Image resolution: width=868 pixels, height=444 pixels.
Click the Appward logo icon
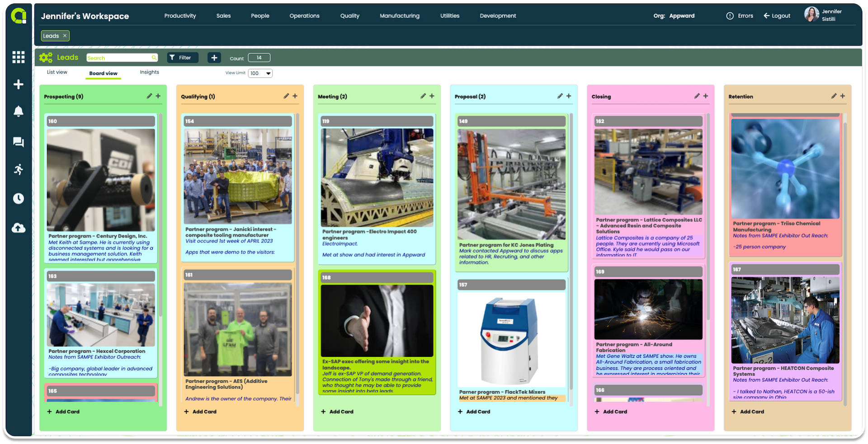[19, 16]
